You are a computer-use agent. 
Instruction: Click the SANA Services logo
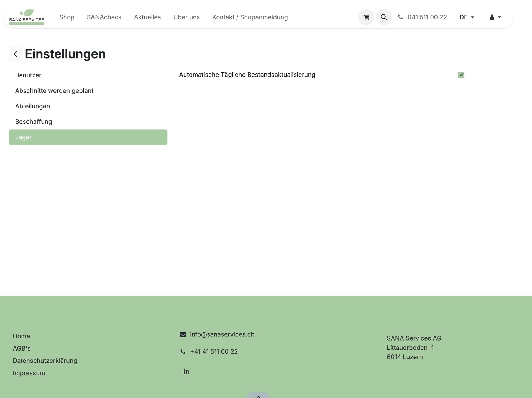(27, 17)
